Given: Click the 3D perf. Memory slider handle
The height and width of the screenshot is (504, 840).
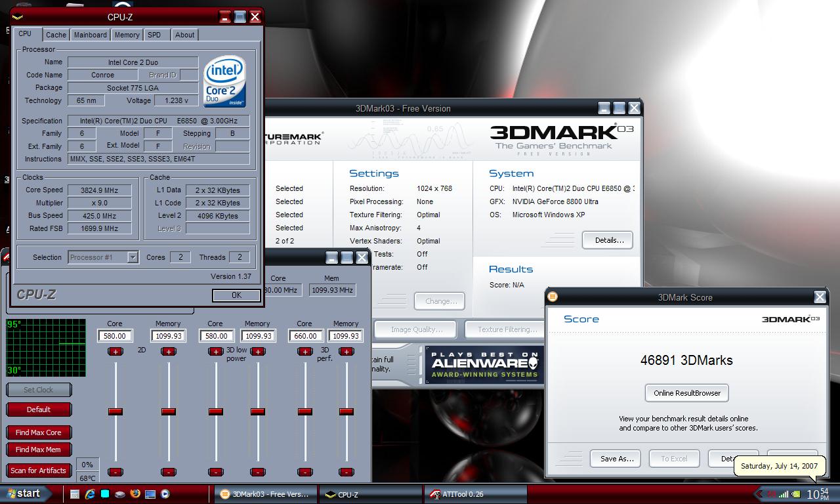Looking at the screenshot, I should (x=346, y=411).
